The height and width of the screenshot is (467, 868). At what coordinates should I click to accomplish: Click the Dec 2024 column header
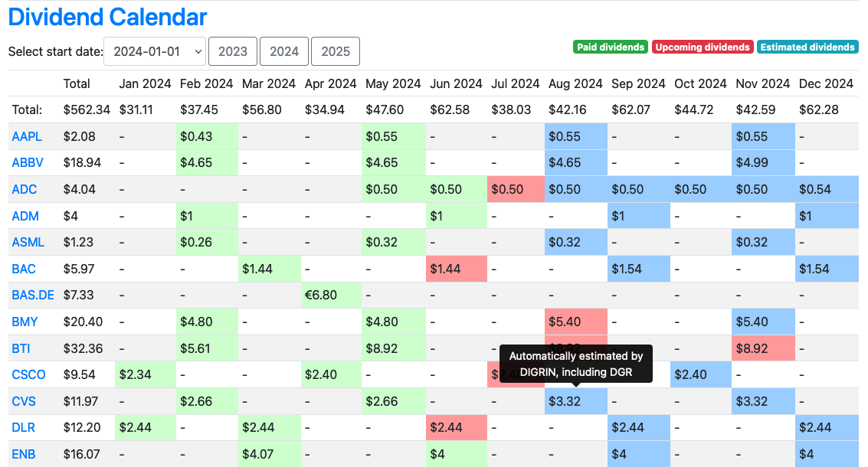(x=826, y=83)
